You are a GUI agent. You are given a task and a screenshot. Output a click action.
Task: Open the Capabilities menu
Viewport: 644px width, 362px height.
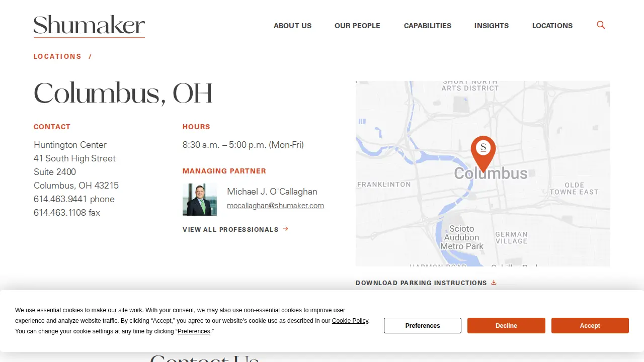[428, 26]
